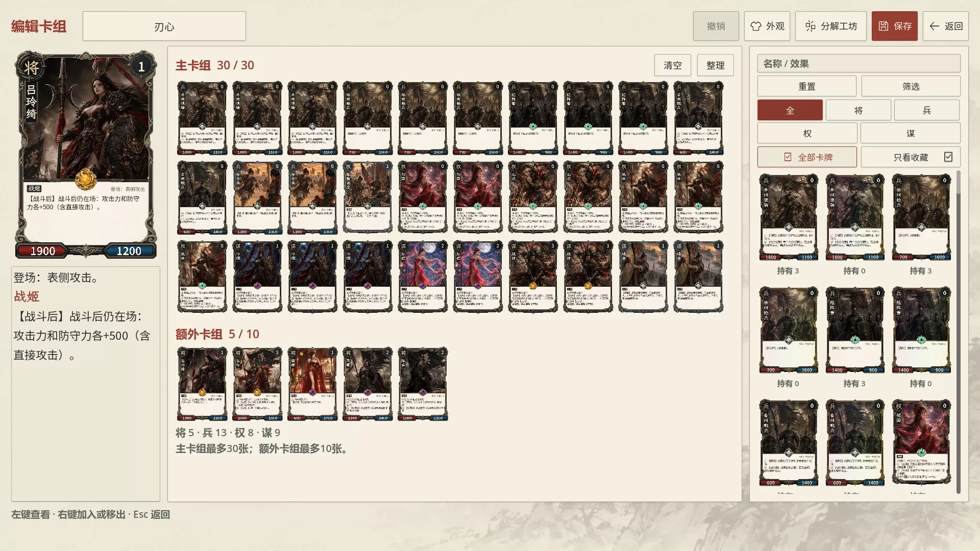Click the 整理 sort deck button
Viewport: 980px width, 551px height.
point(715,65)
